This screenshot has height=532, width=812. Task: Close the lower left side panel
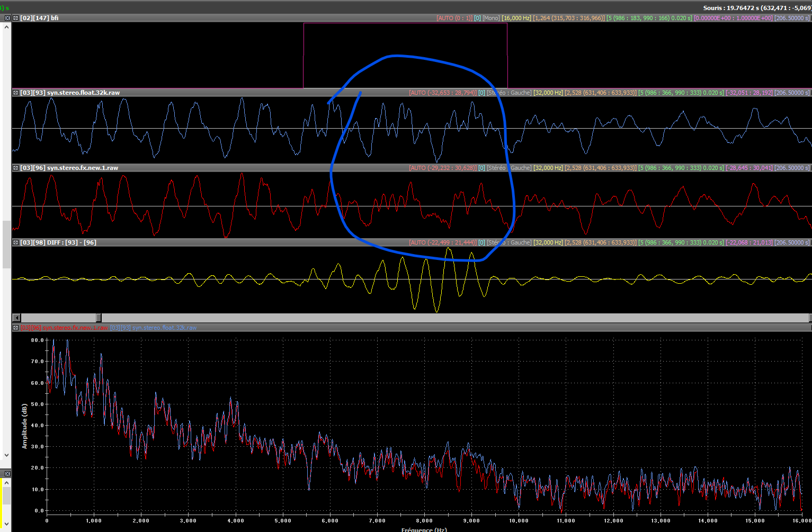click(x=7, y=473)
